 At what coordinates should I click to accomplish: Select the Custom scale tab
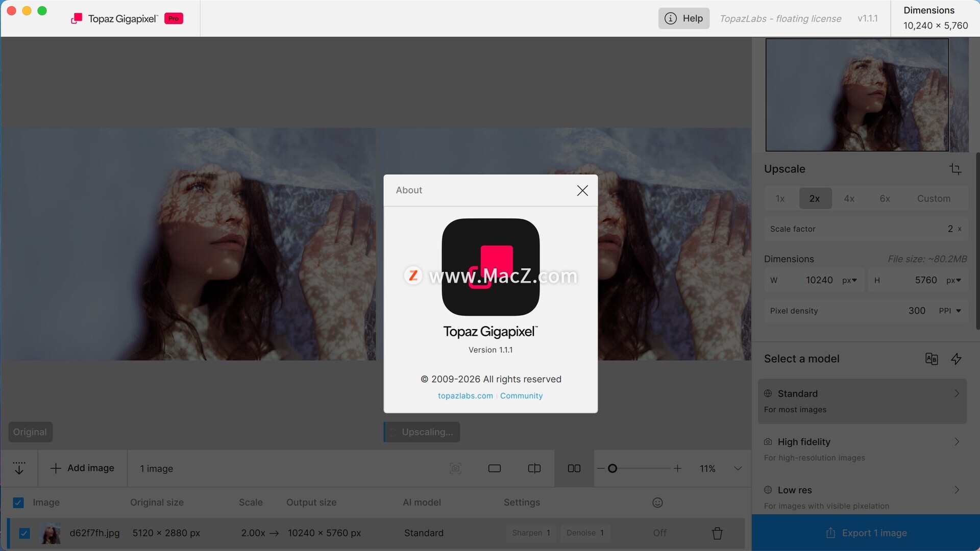933,198
